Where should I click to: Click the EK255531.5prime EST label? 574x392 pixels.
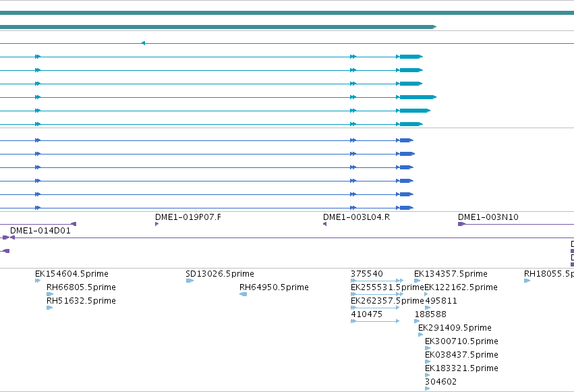click(x=387, y=287)
